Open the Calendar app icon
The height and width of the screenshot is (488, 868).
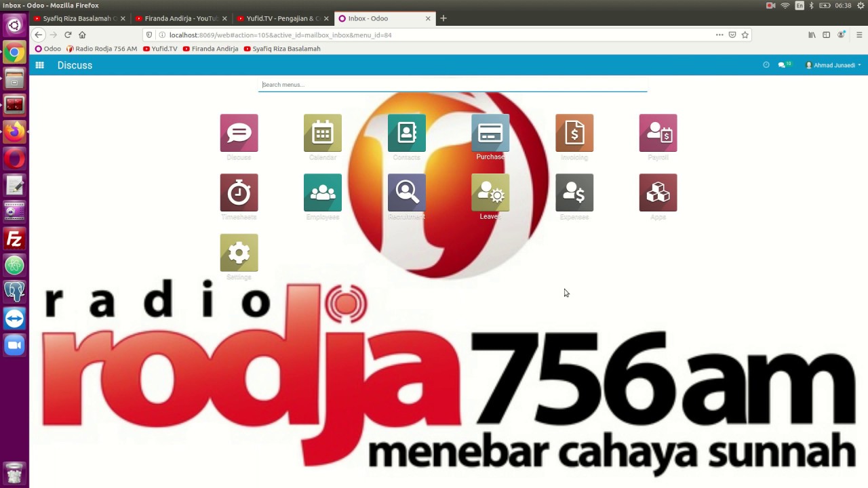[323, 133]
